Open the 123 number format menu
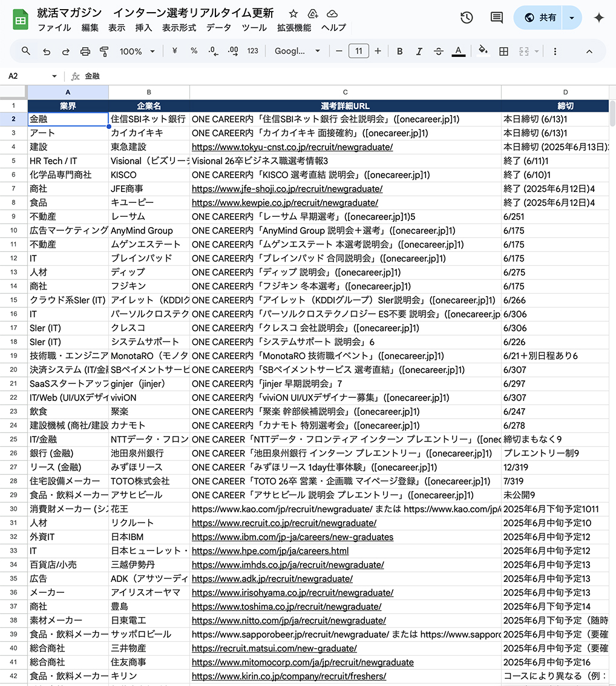This screenshot has height=686, width=616. (253, 51)
